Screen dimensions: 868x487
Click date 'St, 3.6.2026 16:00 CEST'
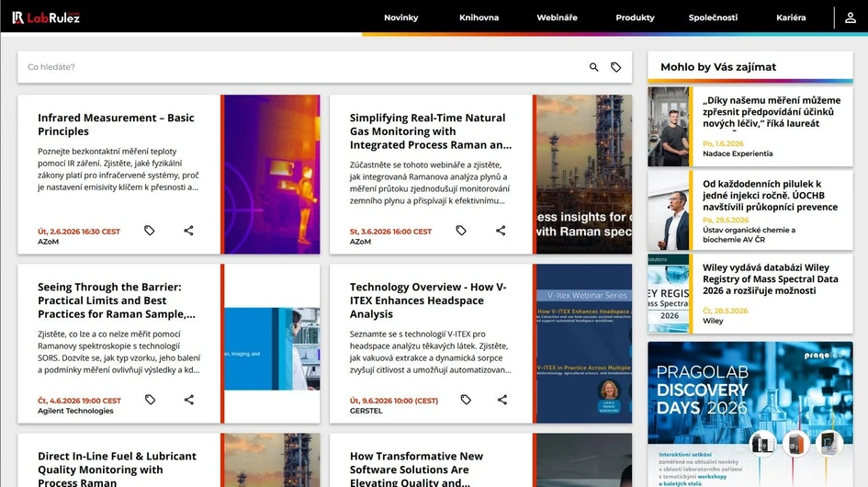[390, 232]
